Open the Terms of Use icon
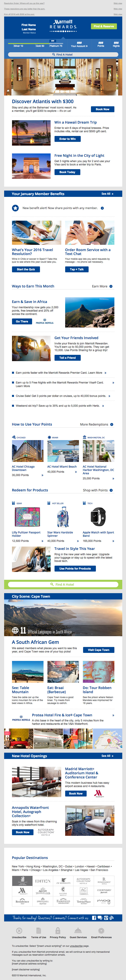126x980 pixels. pos(38,930)
